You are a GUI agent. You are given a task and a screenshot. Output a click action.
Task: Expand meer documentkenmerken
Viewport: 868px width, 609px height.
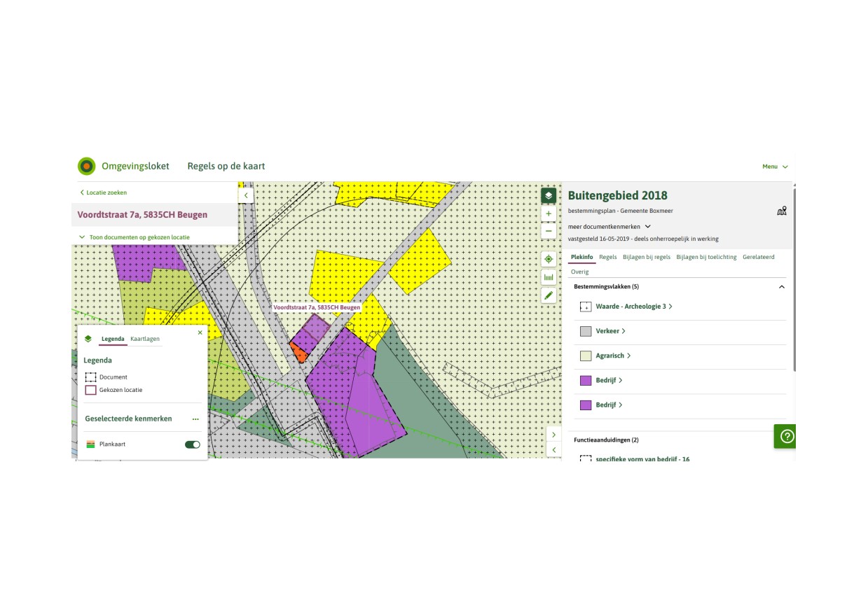[609, 227]
